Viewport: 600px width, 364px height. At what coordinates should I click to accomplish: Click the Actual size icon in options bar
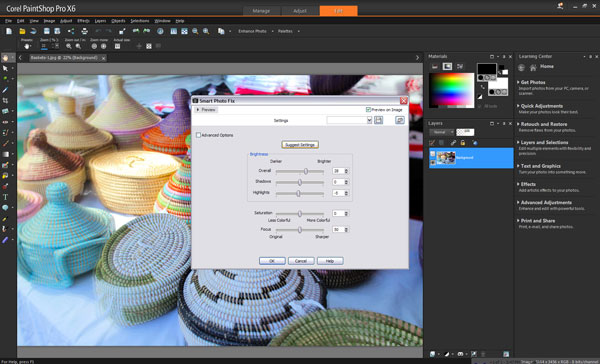coord(117,46)
